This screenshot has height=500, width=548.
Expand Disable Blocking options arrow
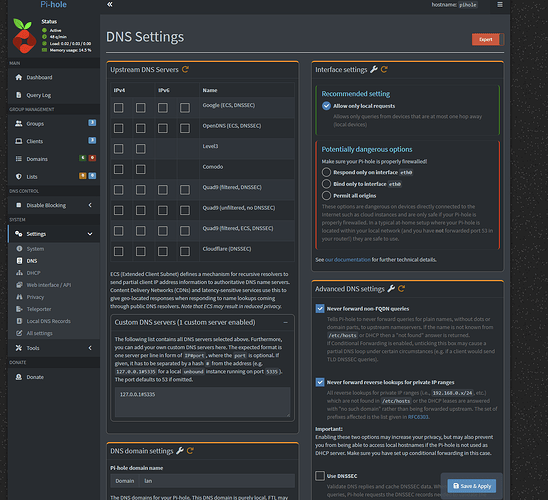pyautogui.click(x=90, y=205)
